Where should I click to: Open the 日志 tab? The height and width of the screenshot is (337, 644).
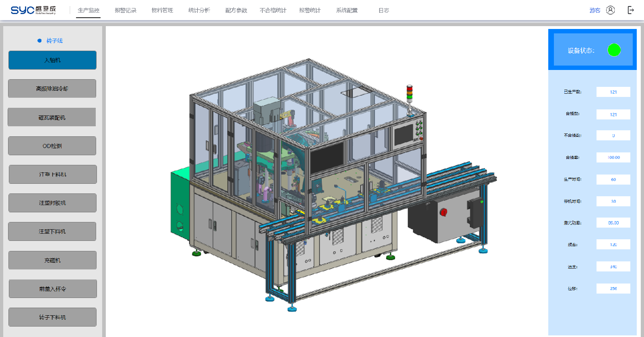(384, 10)
